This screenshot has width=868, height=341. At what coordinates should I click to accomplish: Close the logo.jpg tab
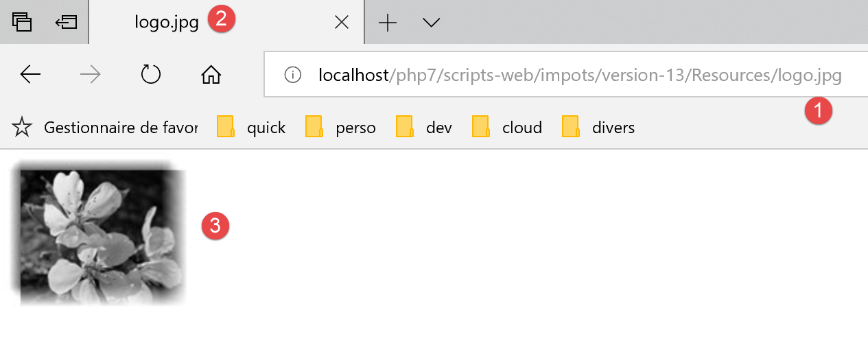[341, 23]
